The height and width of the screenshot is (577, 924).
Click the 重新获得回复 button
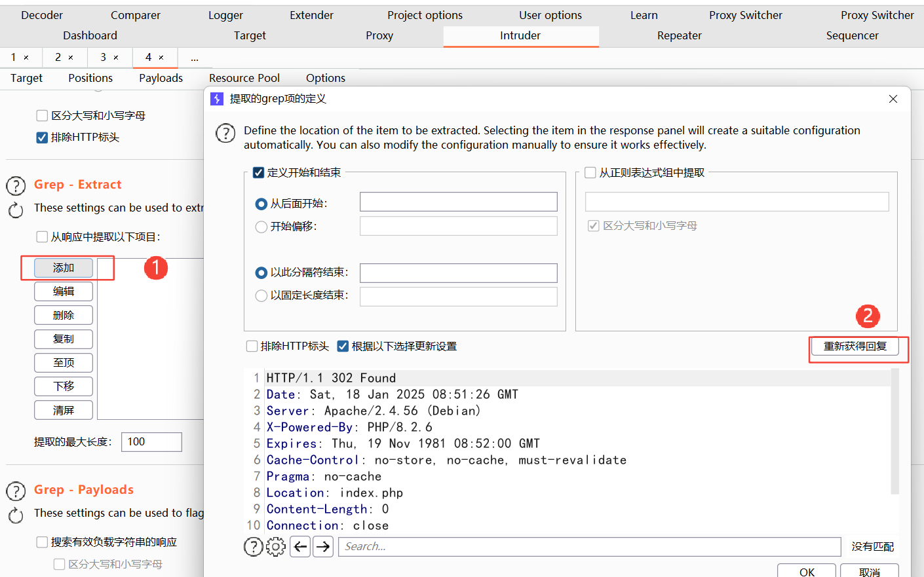(855, 346)
